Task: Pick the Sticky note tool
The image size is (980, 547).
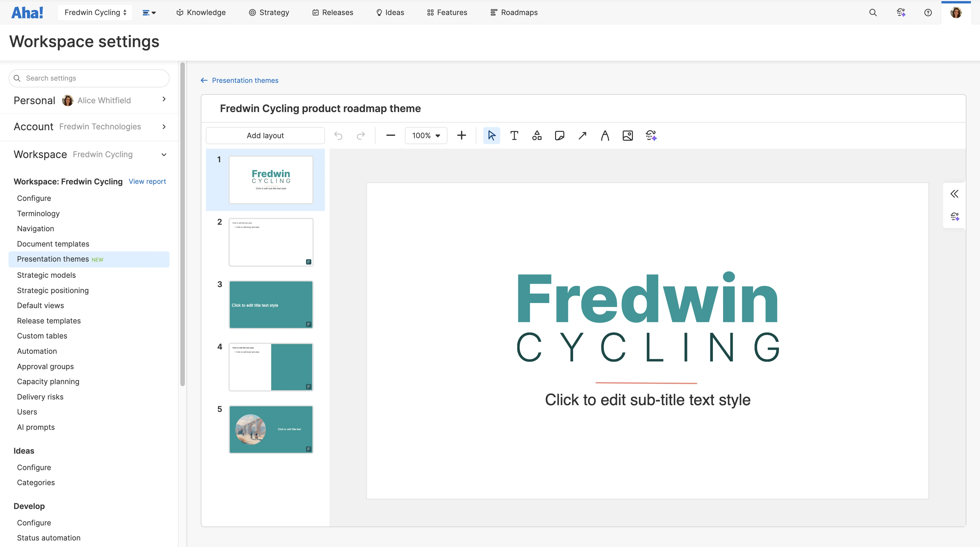Action: click(559, 135)
